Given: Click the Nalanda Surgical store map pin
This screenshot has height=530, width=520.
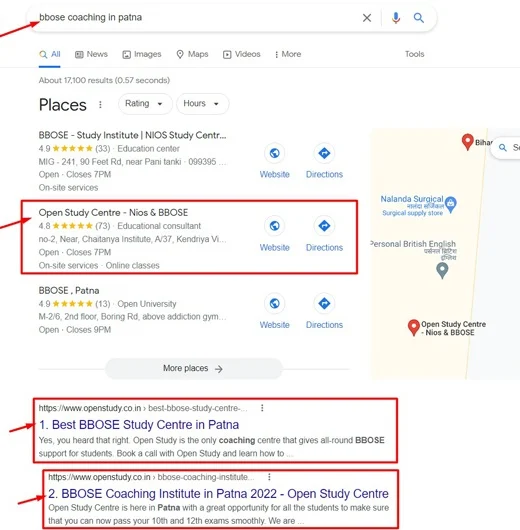Looking at the screenshot, I should tap(451, 204).
